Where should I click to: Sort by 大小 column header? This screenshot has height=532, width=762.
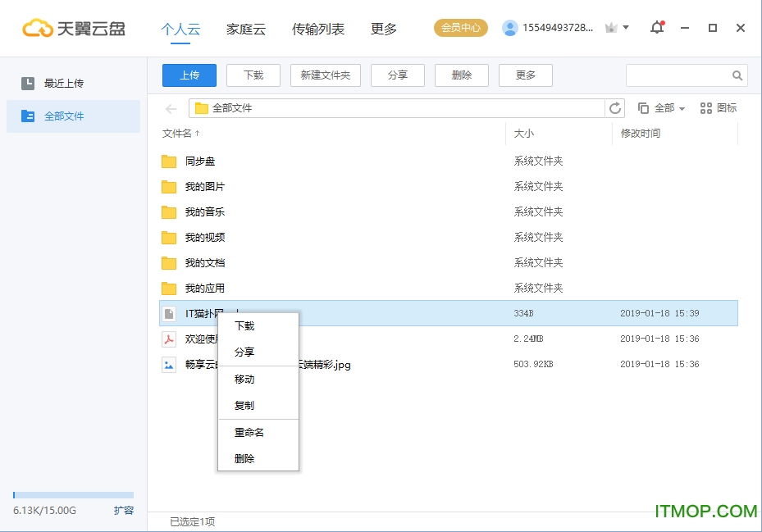pos(523,133)
